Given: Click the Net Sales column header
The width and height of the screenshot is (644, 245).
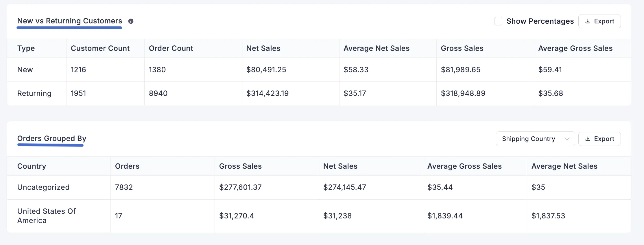Looking at the screenshot, I should (263, 48).
